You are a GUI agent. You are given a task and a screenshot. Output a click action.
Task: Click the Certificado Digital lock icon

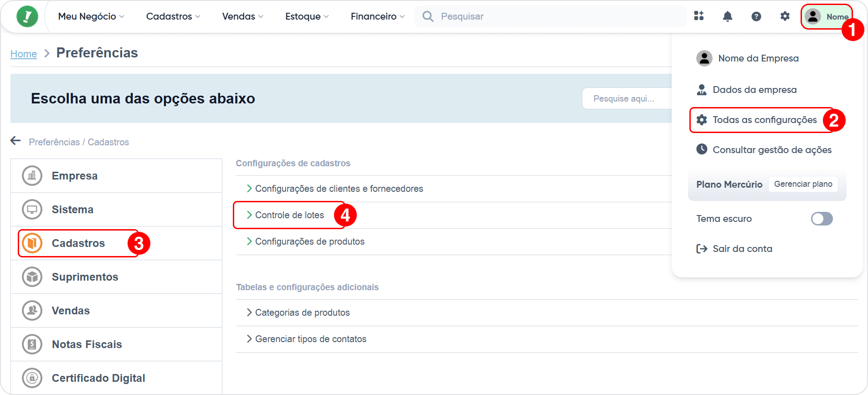point(32,378)
